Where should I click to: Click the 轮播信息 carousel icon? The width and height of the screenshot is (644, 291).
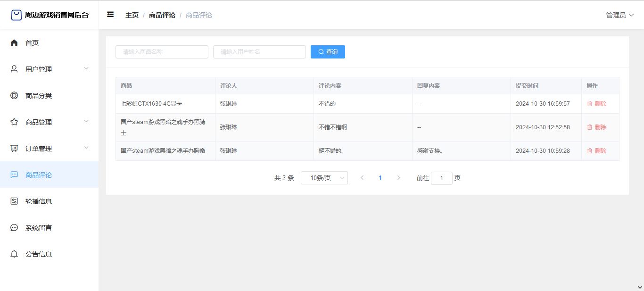pyautogui.click(x=14, y=201)
